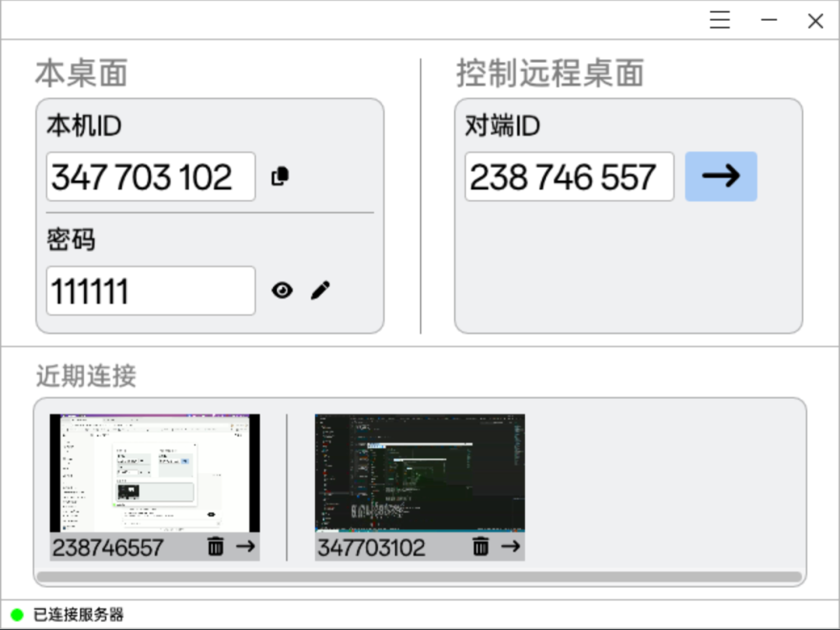Reconnect to 347703102 via its arrow icon
The width and height of the screenshot is (840, 630).
click(x=512, y=546)
